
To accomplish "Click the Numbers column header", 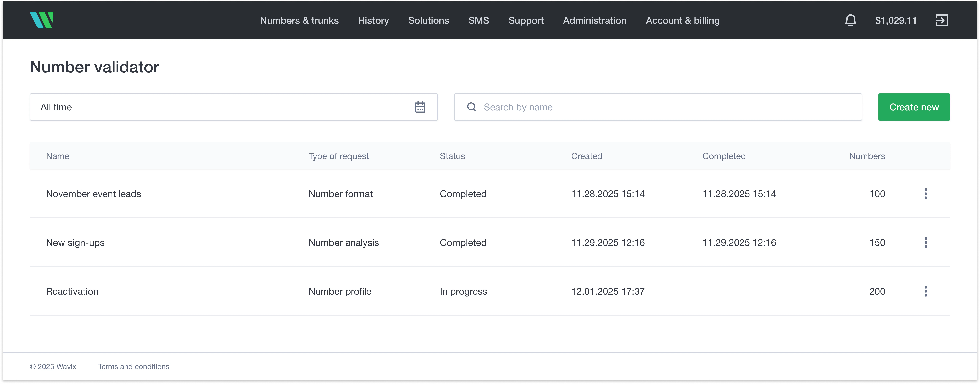I will 867,156.
